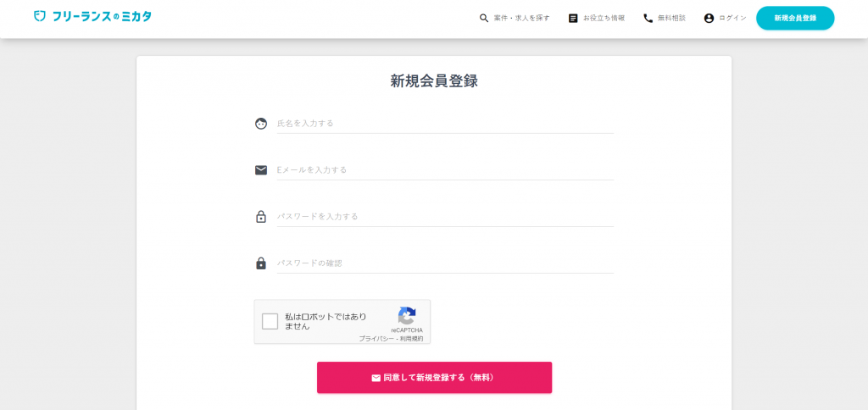Click the magnifying glass search icon
Screen dimensions: 868x410
pos(484,19)
